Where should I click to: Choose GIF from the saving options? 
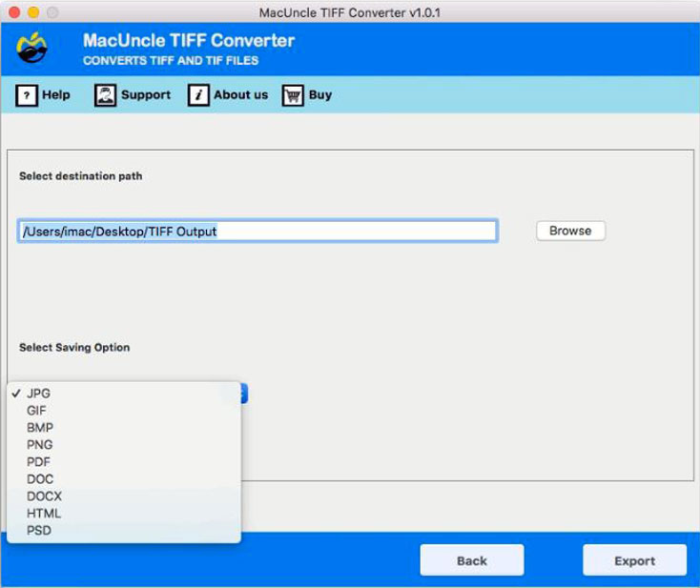tap(124, 411)
